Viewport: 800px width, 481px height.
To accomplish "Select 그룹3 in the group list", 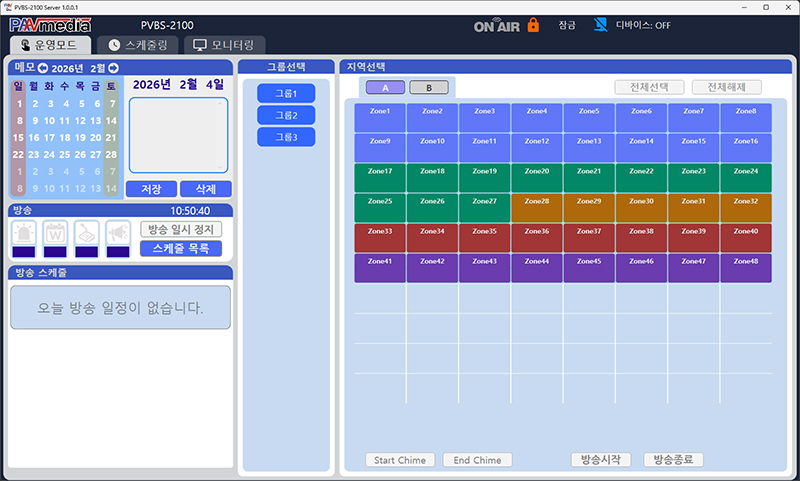I will 285,136.
